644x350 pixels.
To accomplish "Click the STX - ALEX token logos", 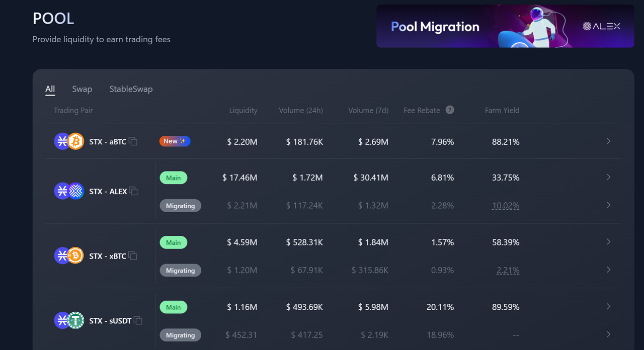I will coord(69,191).
